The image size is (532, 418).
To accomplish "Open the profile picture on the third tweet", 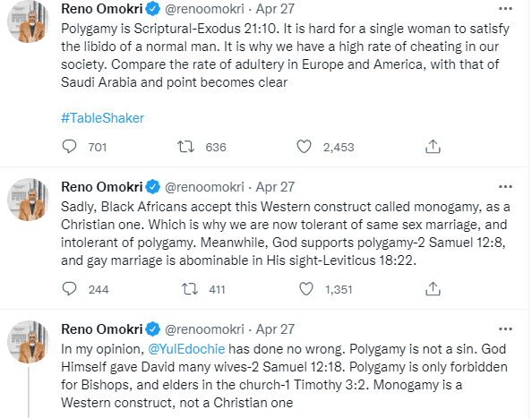I will click(x=29, y=342).
